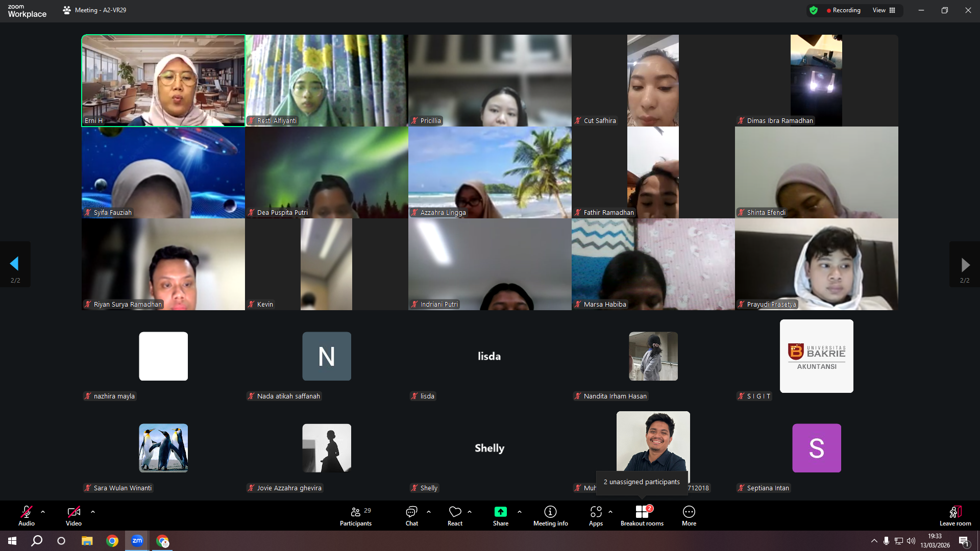This screenshot has height=551, width=980.
Task: Click the N avatar of Nada atikah saffanah
Action: coord(327,356)
